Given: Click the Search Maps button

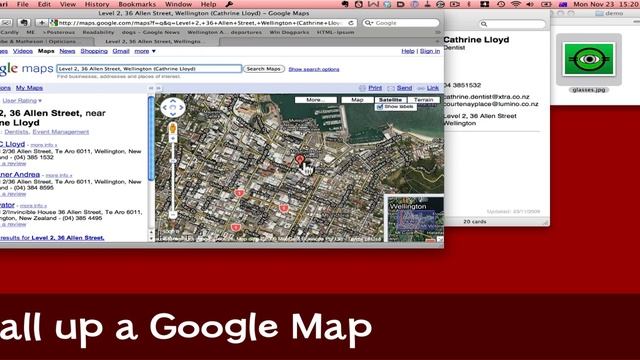Looking at the screenshot, I should point(264,69).
